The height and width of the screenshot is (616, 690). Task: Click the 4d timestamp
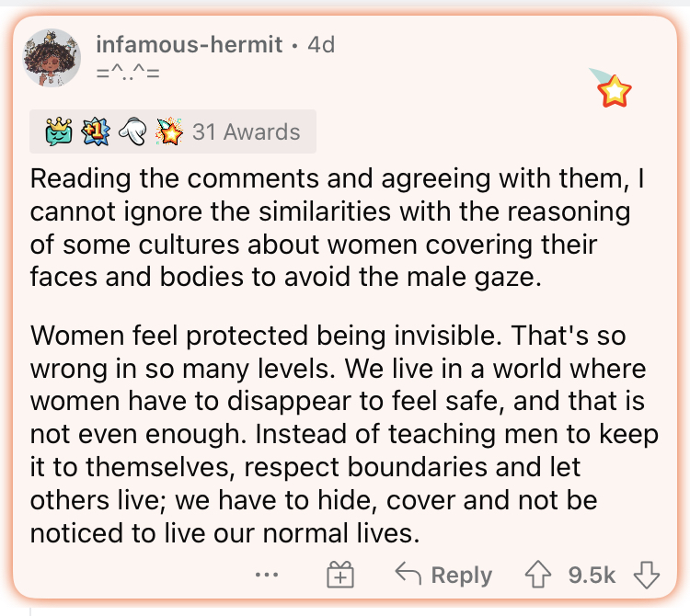[x=321, y=44]
